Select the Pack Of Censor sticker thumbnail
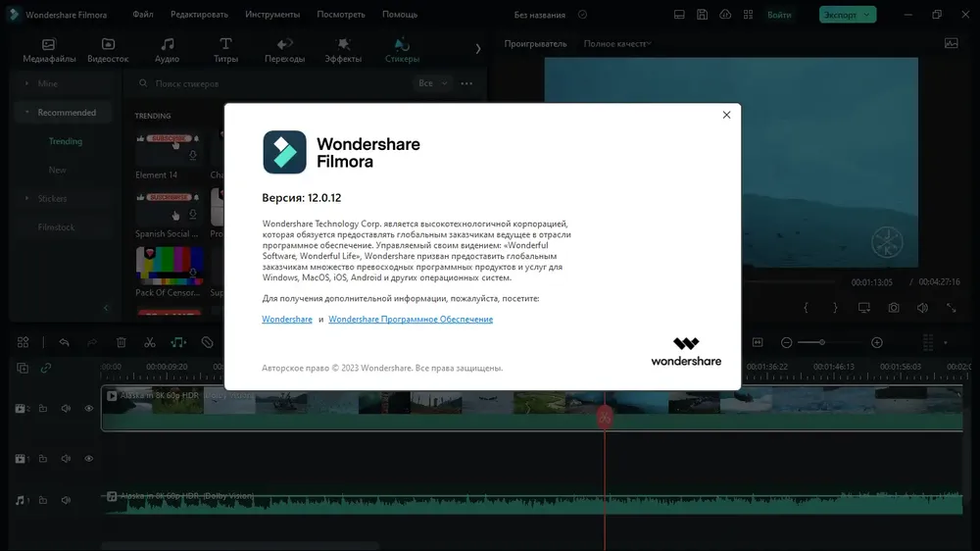Screen dimensions: 980x551 169,266
